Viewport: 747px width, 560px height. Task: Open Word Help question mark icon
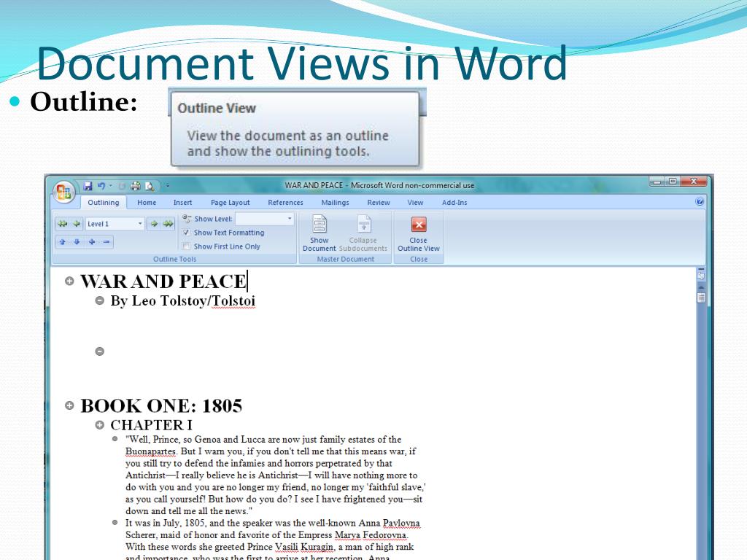point(700,202)
